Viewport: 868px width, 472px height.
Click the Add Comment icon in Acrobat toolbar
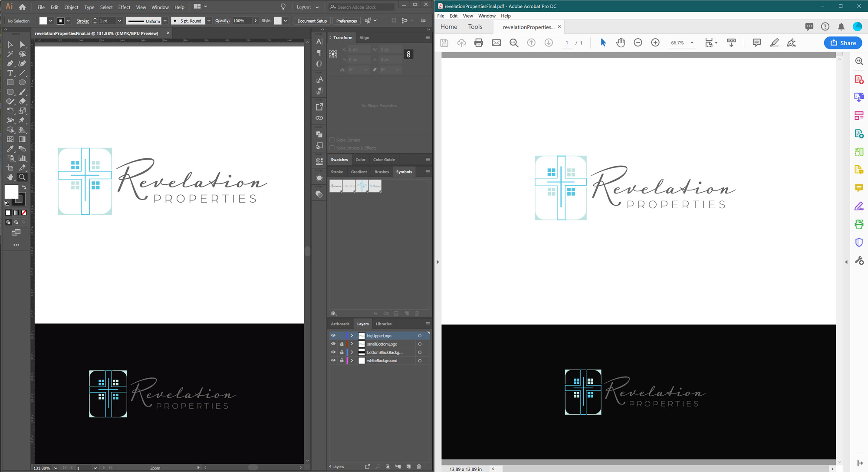coord(756,43)
